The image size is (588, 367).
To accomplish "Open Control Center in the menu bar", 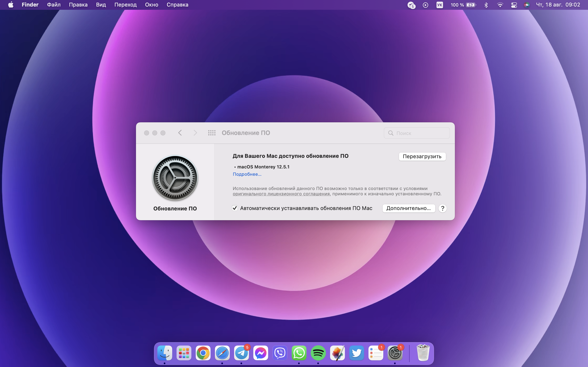I will (x=514, y=5).
